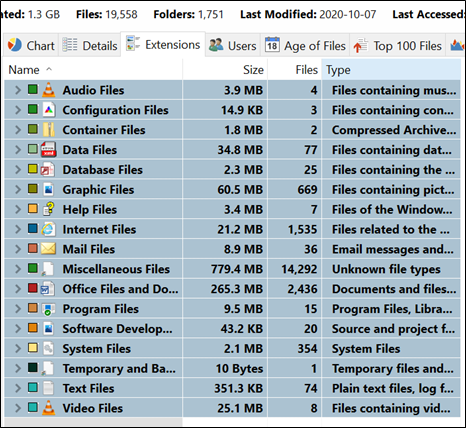Click the red color swatch for Office Files

(x=33, y=288)
